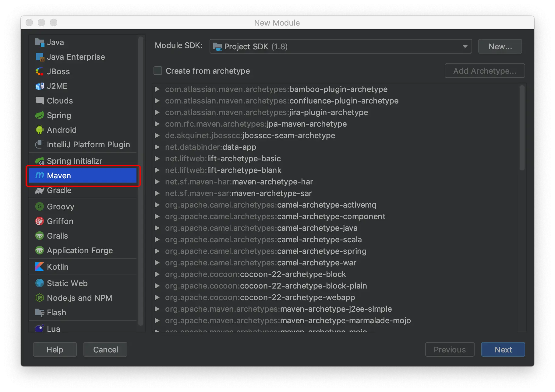The width and height of the screenshot is (555, 392).
Task: Expand jbosscc-seam-archetype entry
Action: click(157, 135)
